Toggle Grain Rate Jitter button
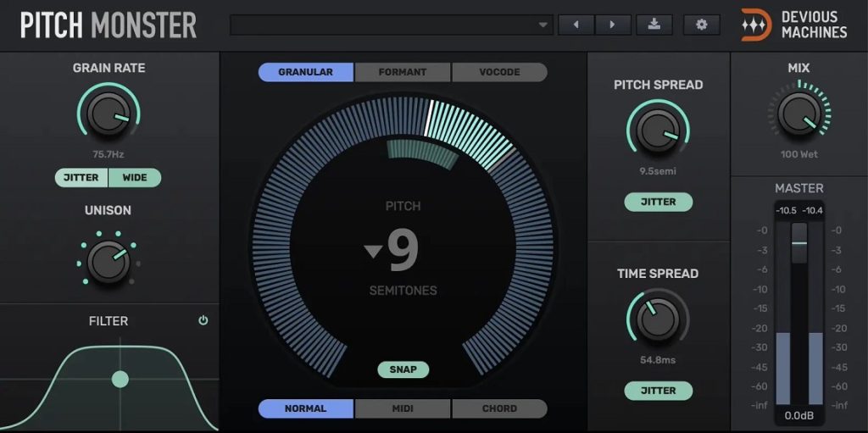 [x=81, y=178]
